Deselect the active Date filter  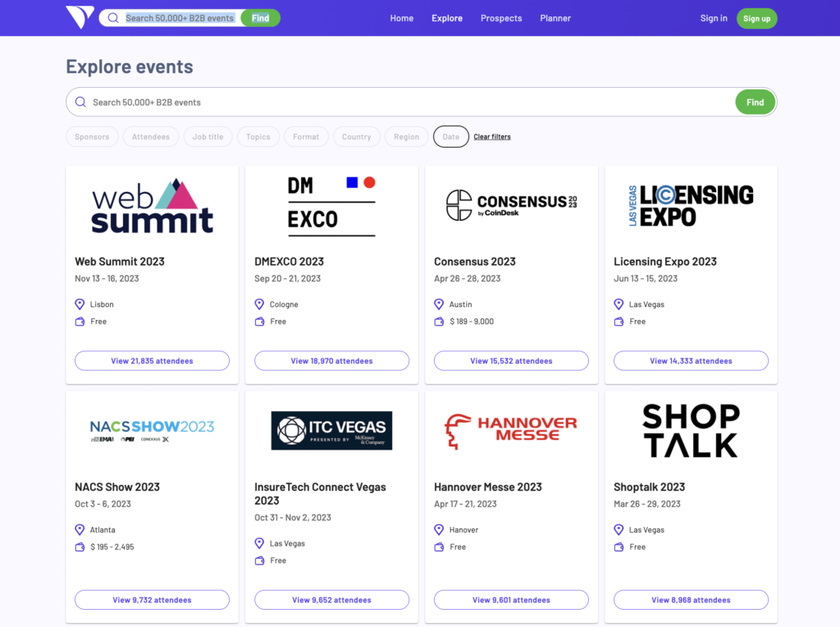(x=450, y=136)
